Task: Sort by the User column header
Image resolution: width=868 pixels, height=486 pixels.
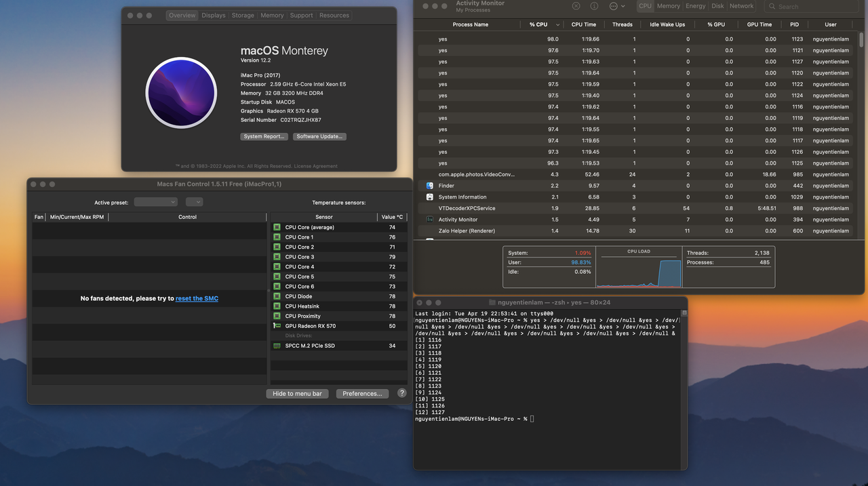Action: click(831, 24)
